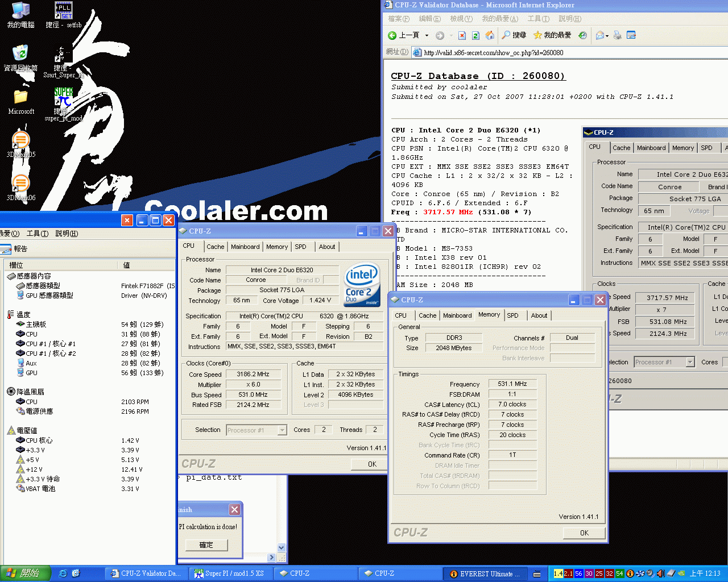728x582 pixels.
Task: Select the +12 V voltage row
Action: point(90,469)
